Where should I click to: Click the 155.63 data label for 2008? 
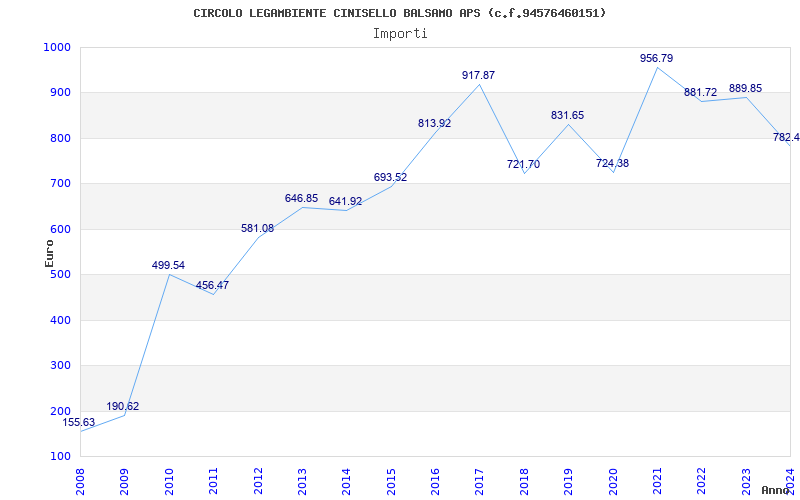tap(79, 422)
